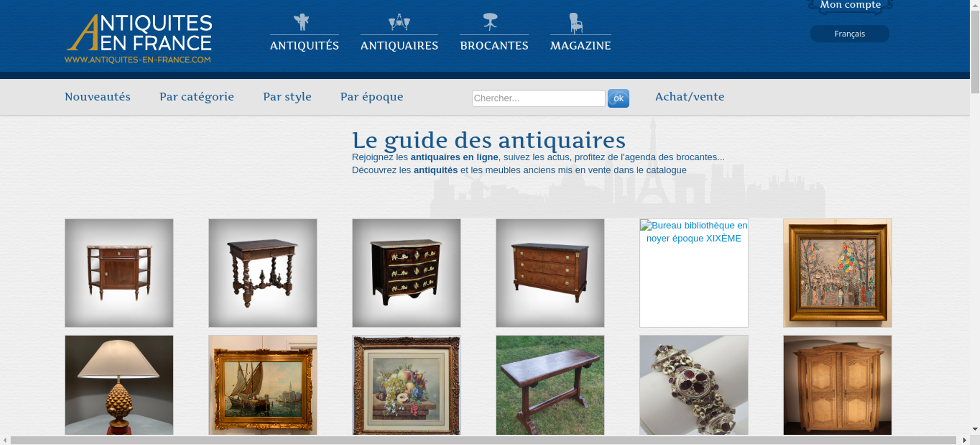980x445 pixels.
Task: View the jeweled bracelet thumbnail
Action: tap(694, 385)
